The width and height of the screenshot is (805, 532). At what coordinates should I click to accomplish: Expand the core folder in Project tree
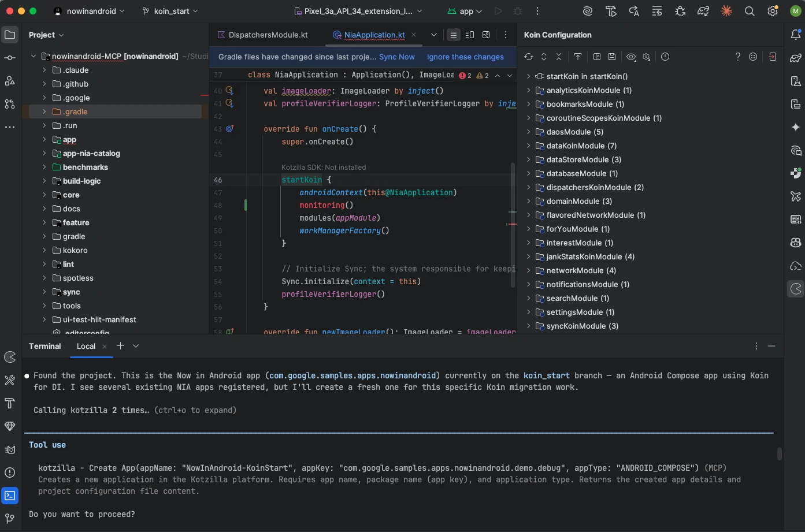[44, 195]
